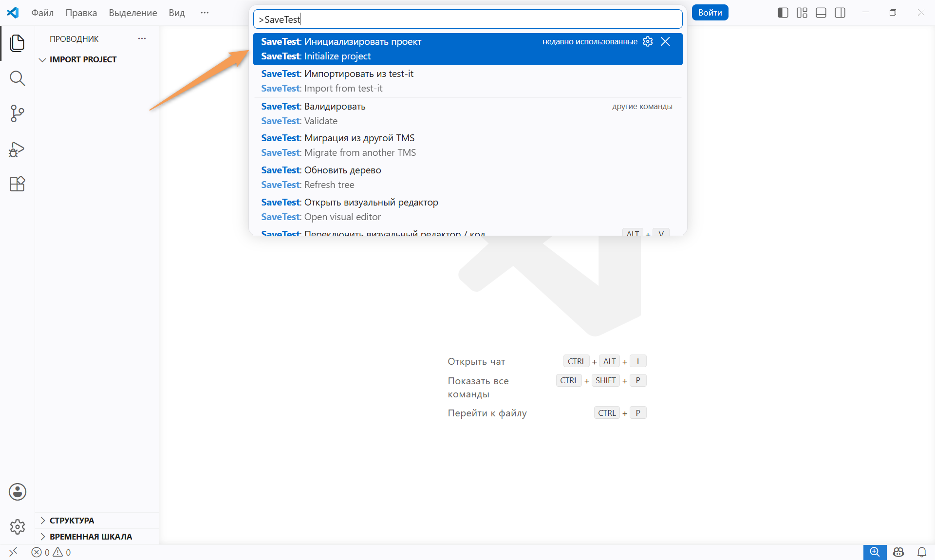Viewport: 935px width, 560px height.
Task: Collapse the IMPORT PROJECT folder section
Action: [97, 59]
